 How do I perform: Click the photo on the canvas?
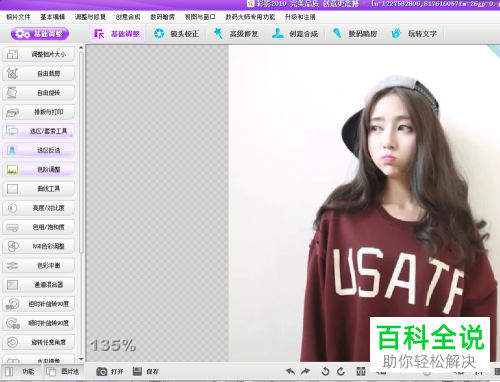(x=364, y=203)
